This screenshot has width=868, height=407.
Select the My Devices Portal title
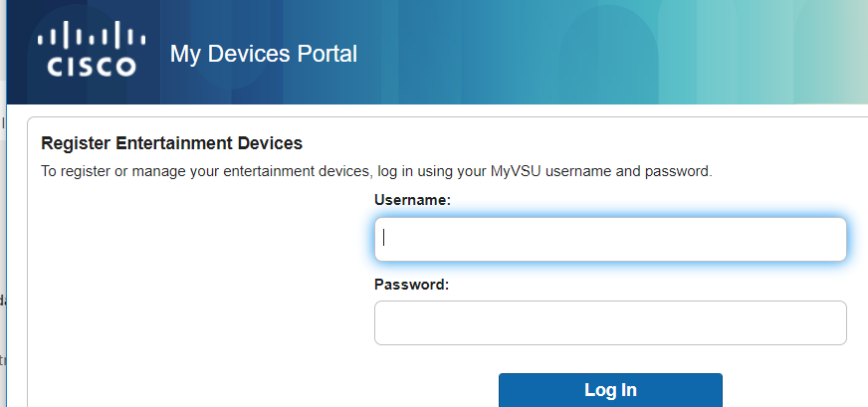click(264, 54)
